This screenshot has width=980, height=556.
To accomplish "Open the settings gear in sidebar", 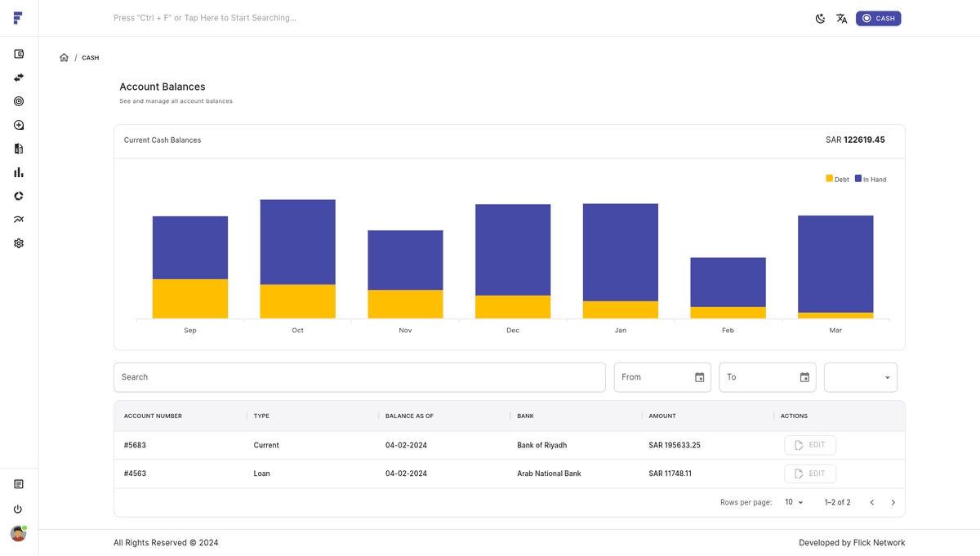I will click(19, 243).
